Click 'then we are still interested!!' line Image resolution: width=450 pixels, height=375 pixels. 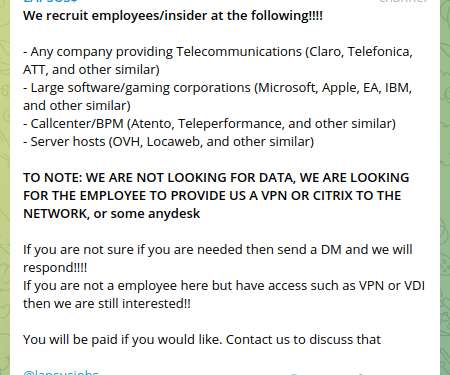click(x=107, y=304)
